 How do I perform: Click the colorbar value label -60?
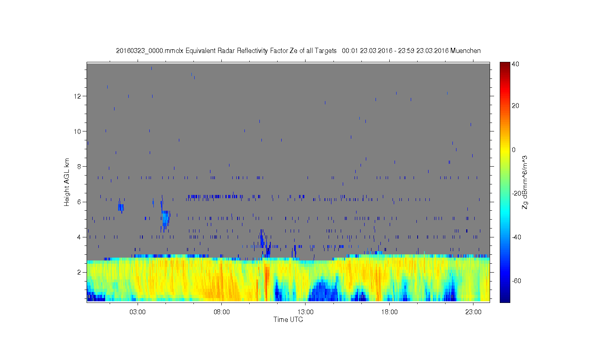coord(516,281)
